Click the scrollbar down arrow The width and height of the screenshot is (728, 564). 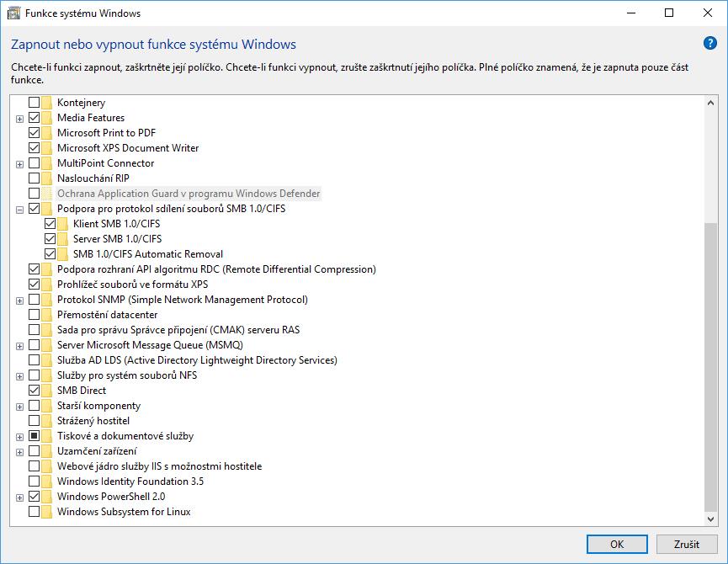(x=711, y=519)
